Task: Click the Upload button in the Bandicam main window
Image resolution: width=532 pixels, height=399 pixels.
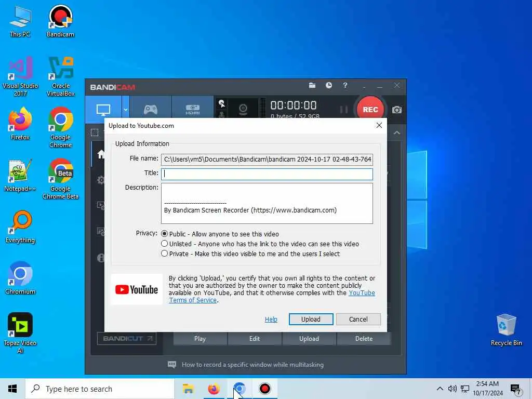Action: click(309, 339)
